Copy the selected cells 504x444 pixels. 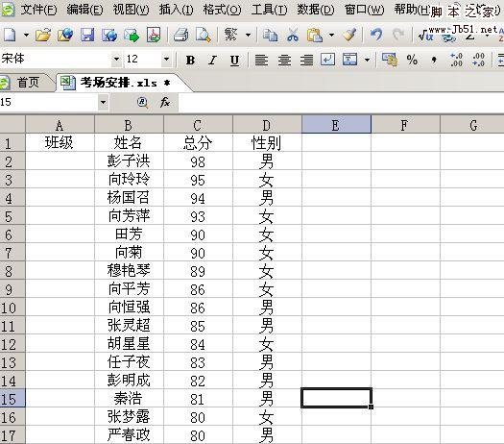pos(270,35)
